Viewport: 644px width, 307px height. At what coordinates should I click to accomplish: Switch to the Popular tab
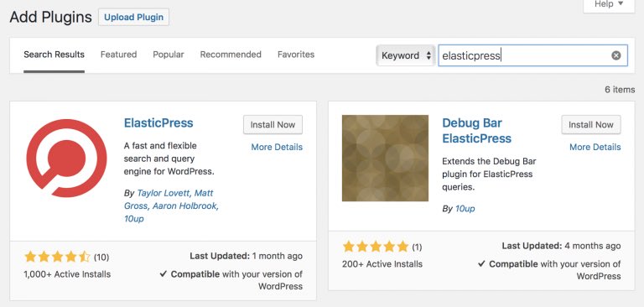169,55
